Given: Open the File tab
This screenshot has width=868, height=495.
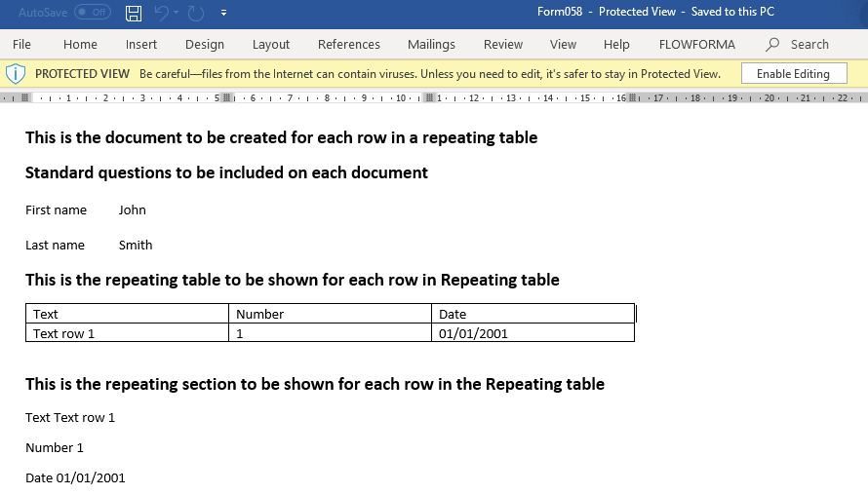Looking at the screenshot, I should pos(21,44).
